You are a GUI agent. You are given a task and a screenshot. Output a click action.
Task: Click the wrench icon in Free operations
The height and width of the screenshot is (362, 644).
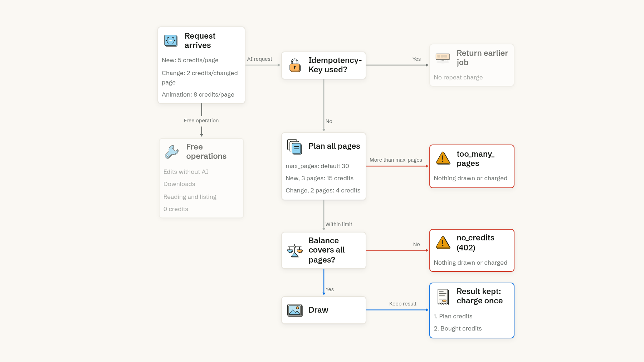[172, 152]
